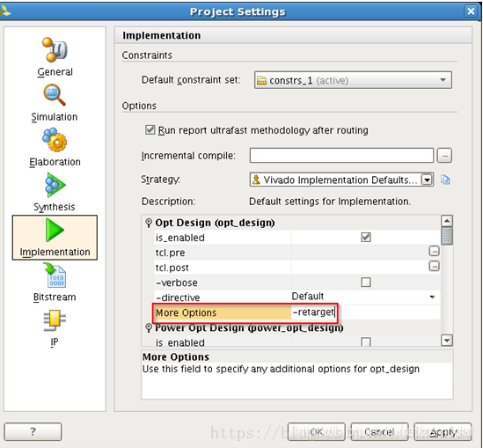
Task: Toggle Opt Design is_enabled checkbox
Action: [366, 238]
